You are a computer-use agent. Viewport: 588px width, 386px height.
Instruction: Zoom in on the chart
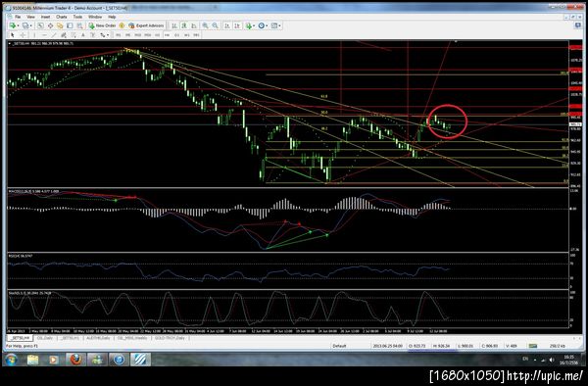[x=205, y=25]
